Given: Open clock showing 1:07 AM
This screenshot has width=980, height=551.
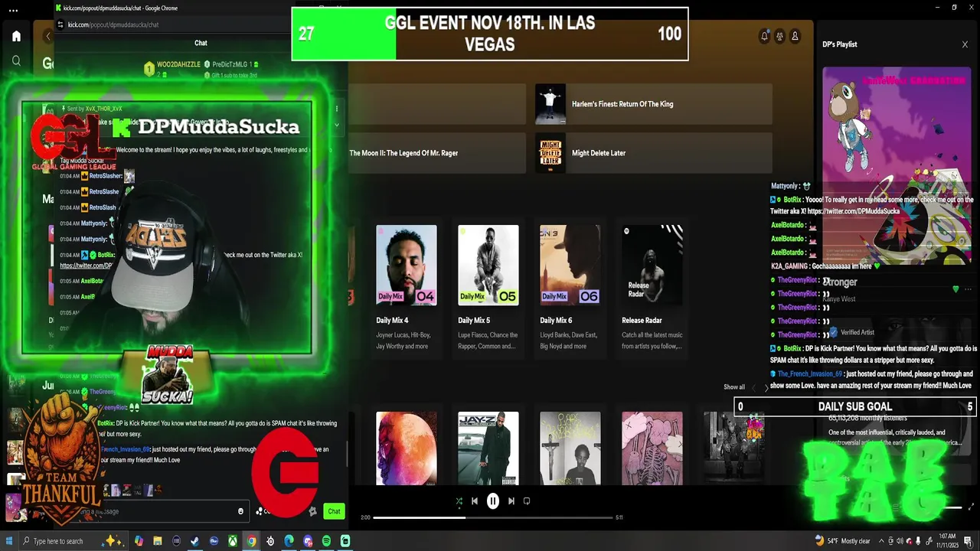Looking at the screenshot, I should pos(946,541).
